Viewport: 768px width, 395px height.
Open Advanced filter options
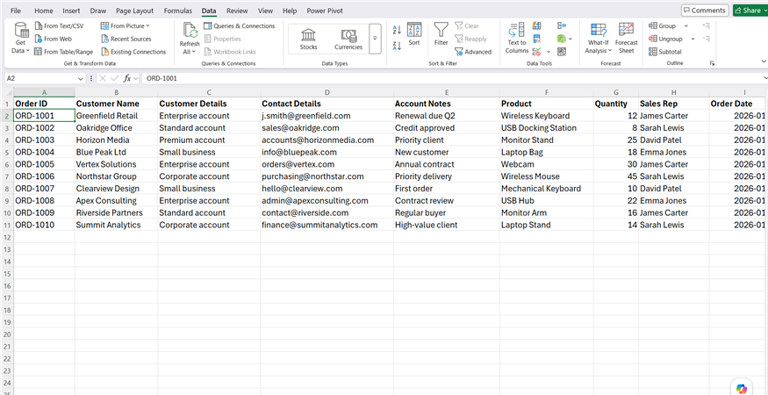point(473,51)
